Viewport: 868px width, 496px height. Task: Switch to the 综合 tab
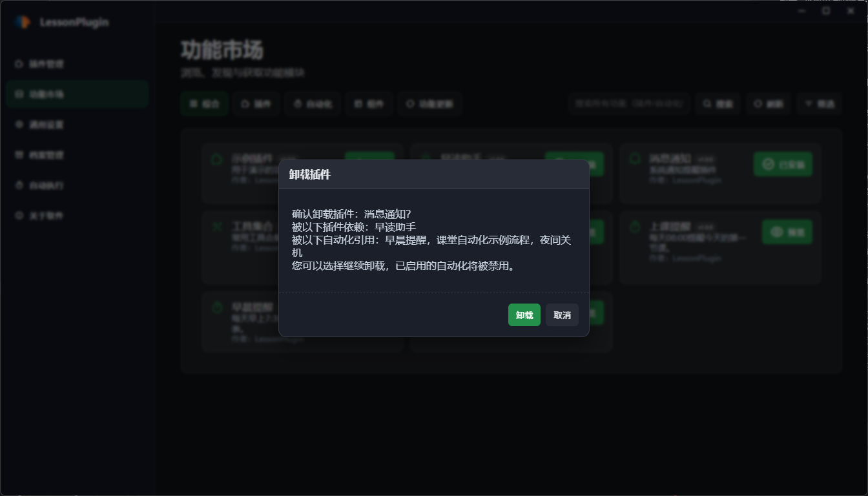click(x=204, y=103)
